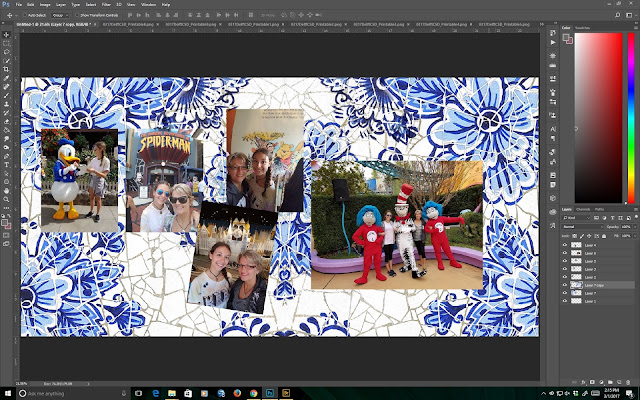Select the Eyedropper tool

(x=7, y=78)
